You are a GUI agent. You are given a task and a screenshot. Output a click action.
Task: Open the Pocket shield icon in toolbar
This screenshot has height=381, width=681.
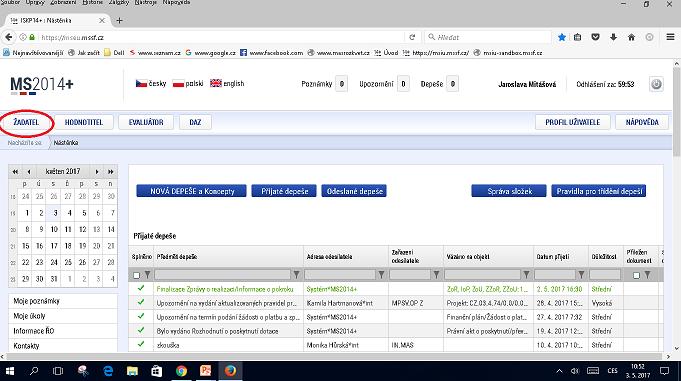[x=595, y=37]
